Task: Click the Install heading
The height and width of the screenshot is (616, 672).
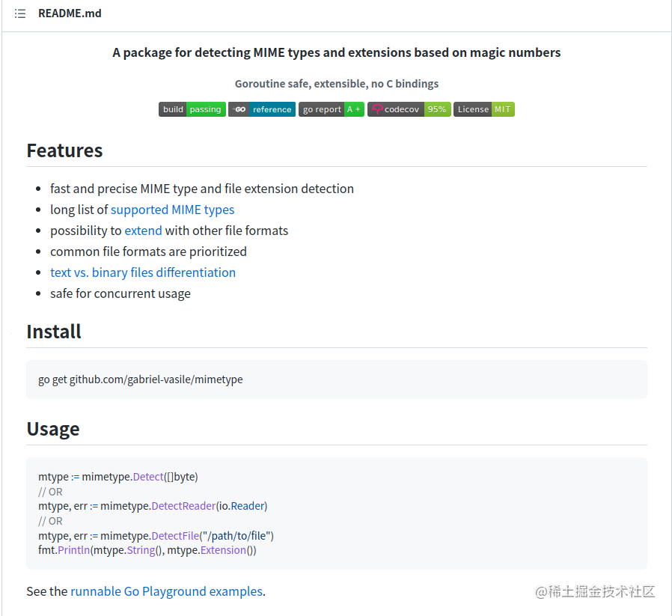Action: [x=54, y=332]
